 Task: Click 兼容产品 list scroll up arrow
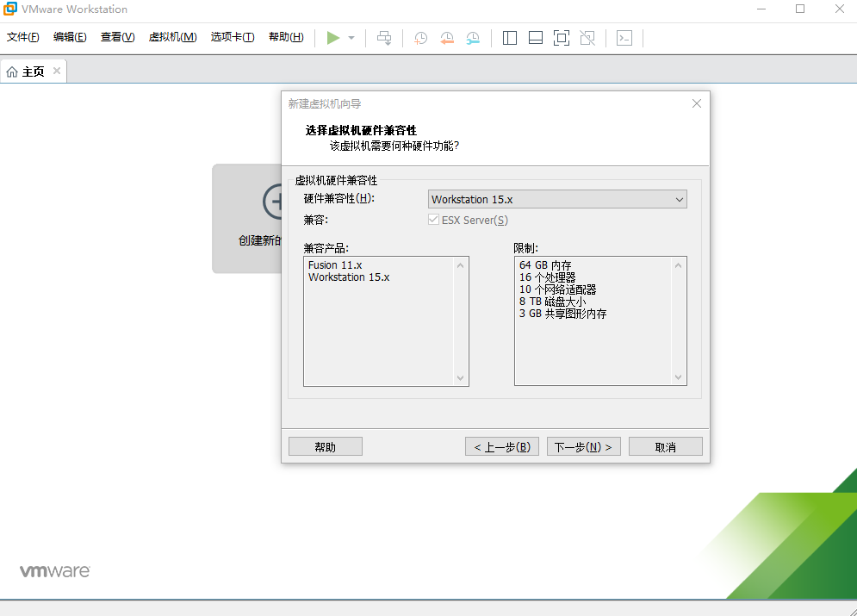point(460,265)
